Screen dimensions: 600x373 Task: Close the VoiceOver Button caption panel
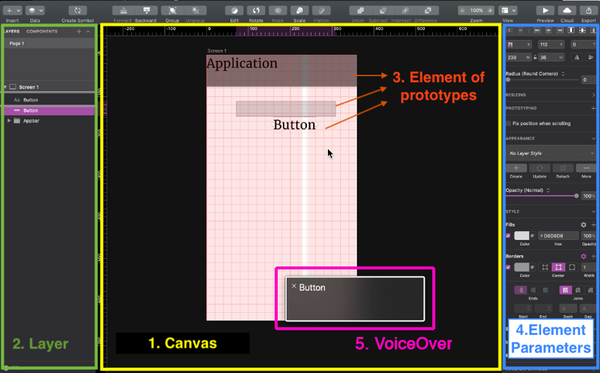[294, 286]
